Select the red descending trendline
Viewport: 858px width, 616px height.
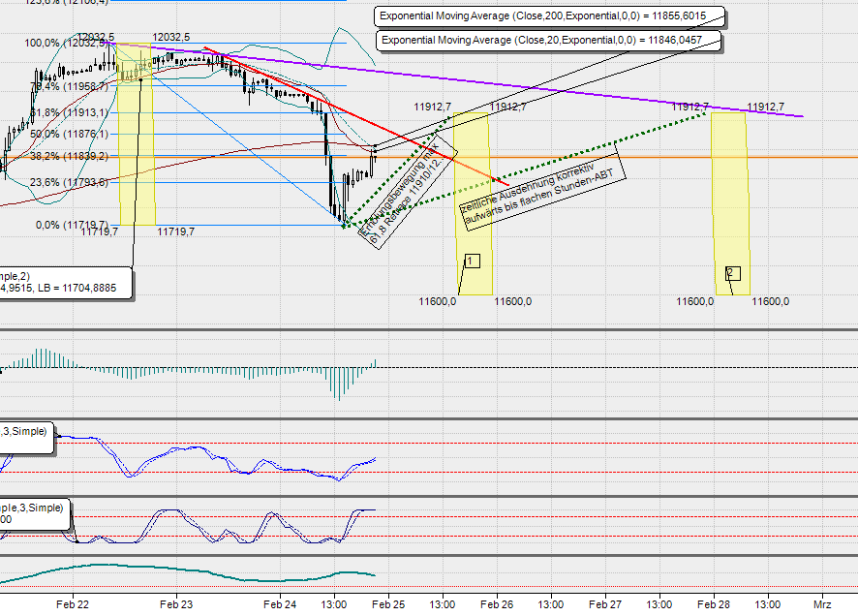coord(355,116)
